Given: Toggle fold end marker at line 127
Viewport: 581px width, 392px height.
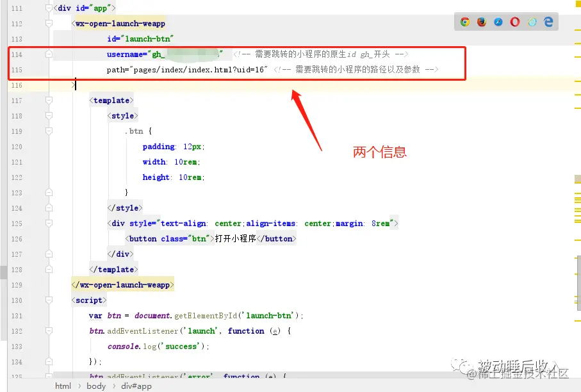Looking at the screenshot, I should point(49,254).
